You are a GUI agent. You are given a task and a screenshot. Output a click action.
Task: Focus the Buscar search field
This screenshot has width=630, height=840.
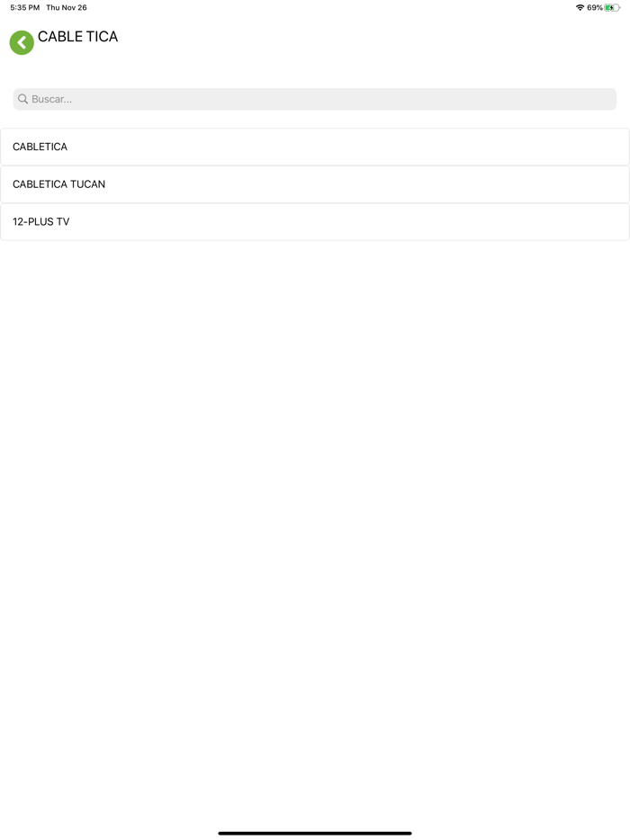(x=315, y=99)
